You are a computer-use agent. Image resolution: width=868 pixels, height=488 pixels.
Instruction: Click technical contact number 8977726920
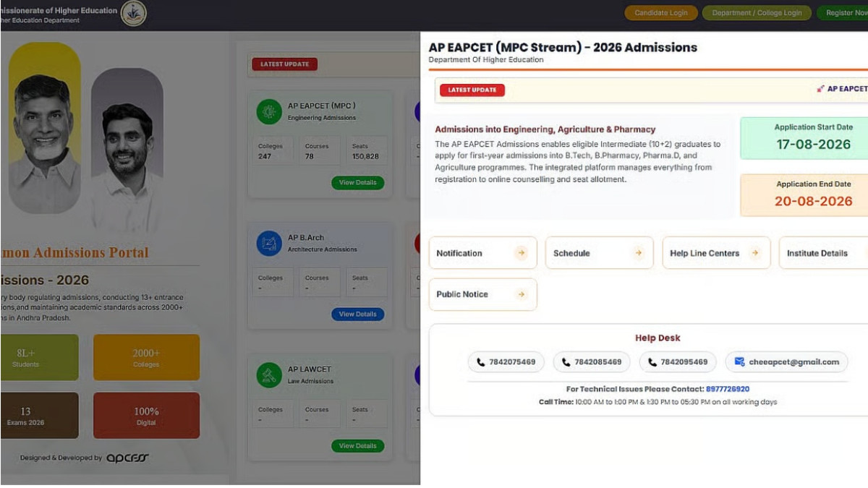point(728,389)
